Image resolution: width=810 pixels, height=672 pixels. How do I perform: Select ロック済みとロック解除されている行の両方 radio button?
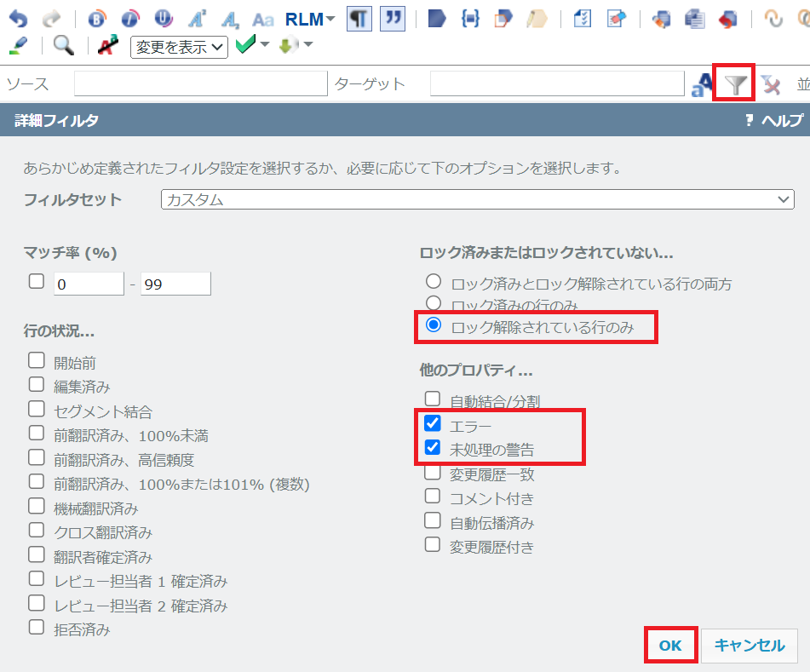click(434, 281)
